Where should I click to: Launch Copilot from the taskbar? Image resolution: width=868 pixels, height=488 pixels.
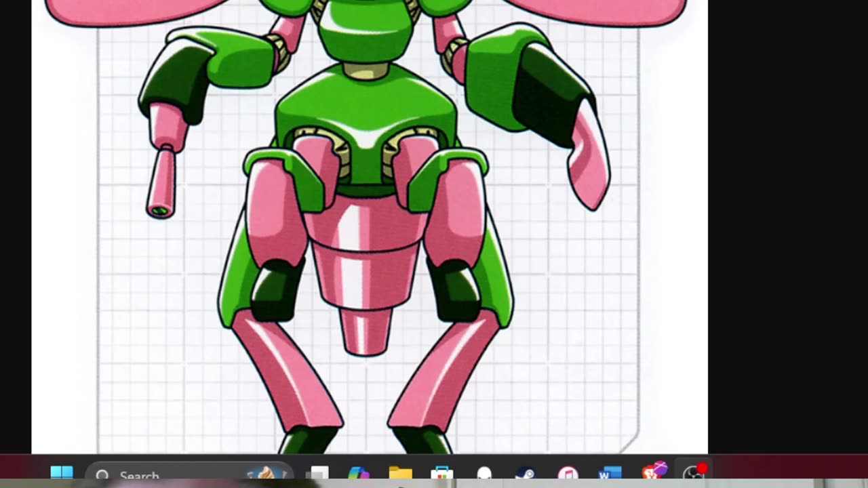358,474
